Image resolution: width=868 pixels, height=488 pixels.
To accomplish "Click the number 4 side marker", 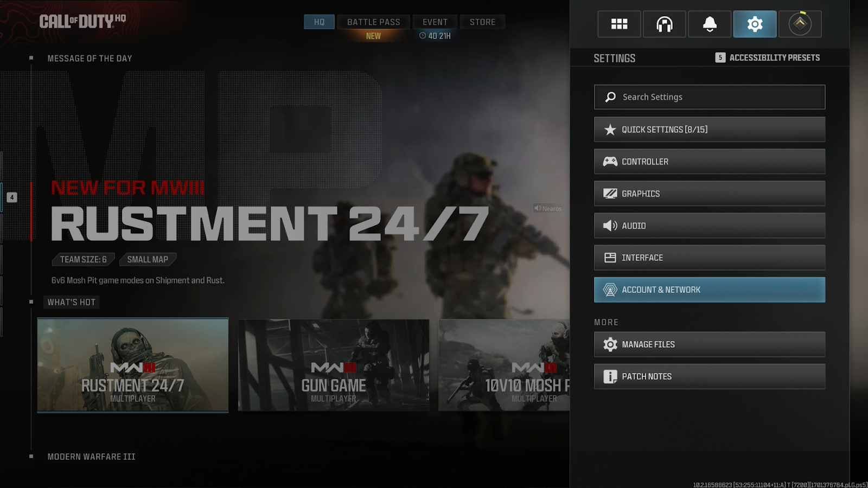I will [x=12, y=197].
